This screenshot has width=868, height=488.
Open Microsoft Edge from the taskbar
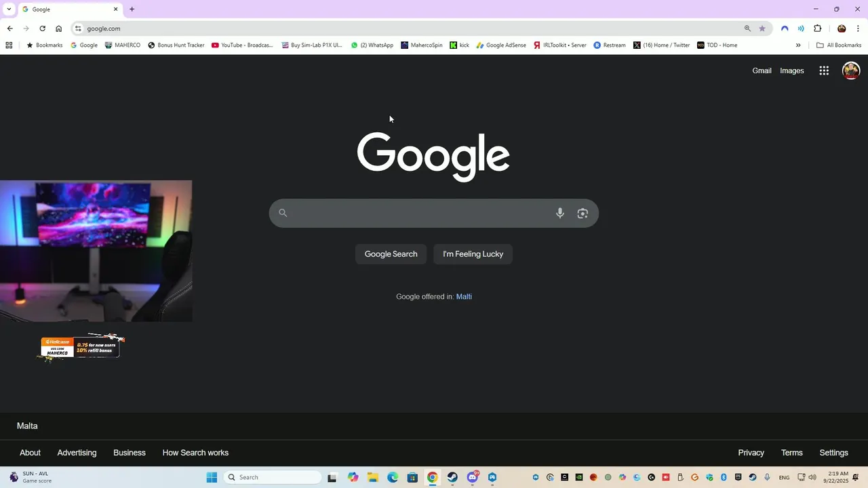(393, 477)
